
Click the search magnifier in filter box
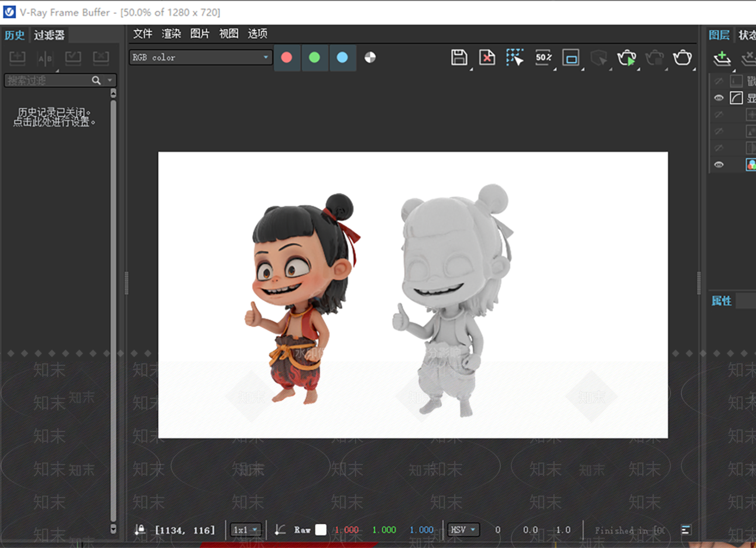point(96,80)
